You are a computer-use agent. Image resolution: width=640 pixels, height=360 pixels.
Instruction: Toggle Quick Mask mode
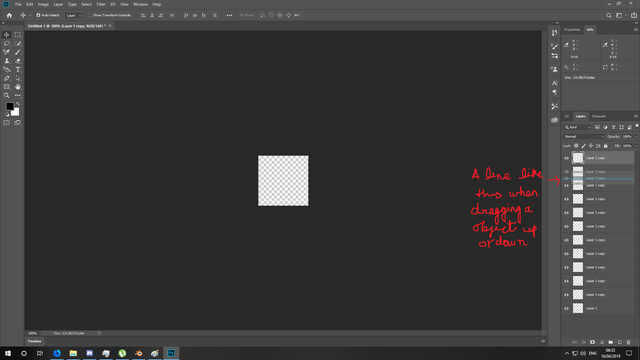tap(7, 122)
